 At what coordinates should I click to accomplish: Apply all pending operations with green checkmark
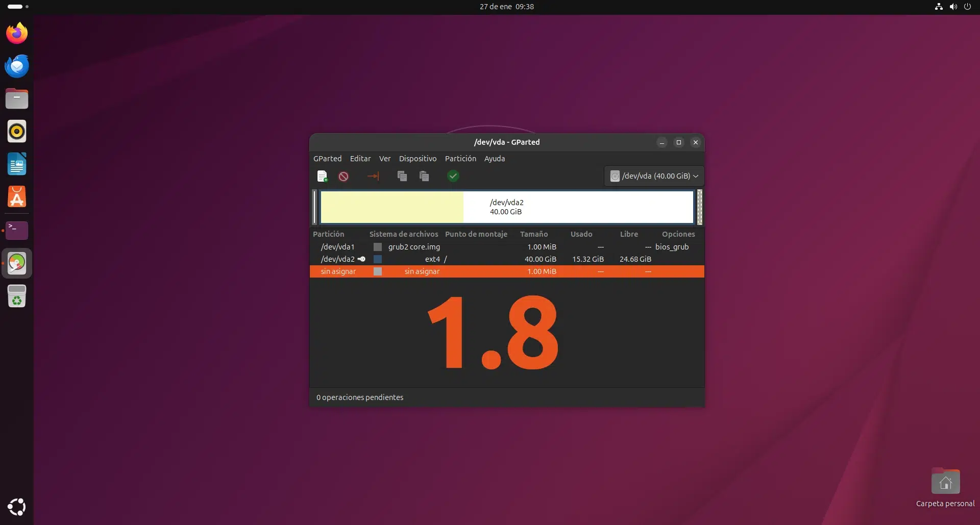pyautogui.click(x=453, y=176)
